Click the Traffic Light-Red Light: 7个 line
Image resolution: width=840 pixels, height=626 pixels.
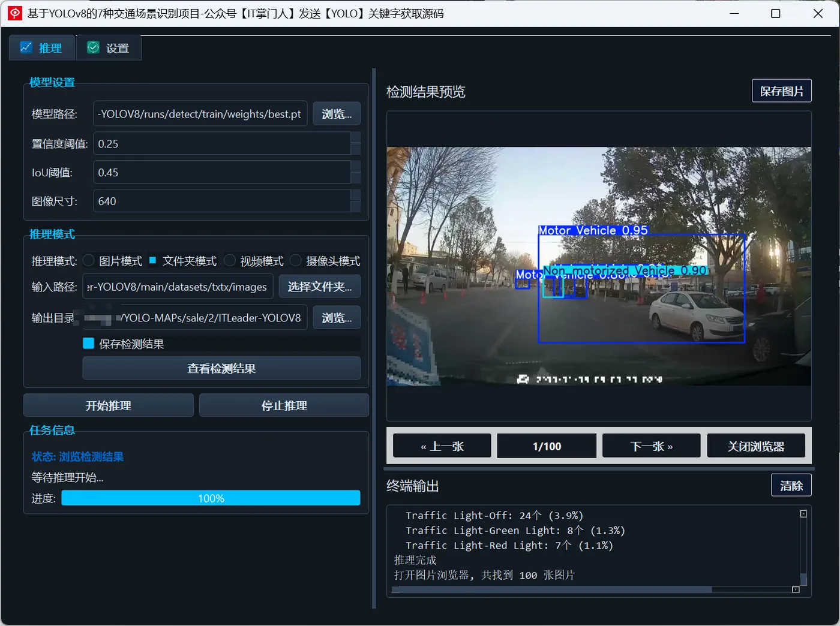point(509,546)
